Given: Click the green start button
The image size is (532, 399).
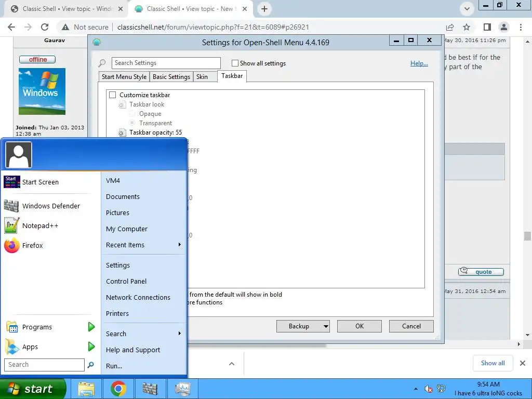Looking at the screenshot, I should [x=33, y=389].
